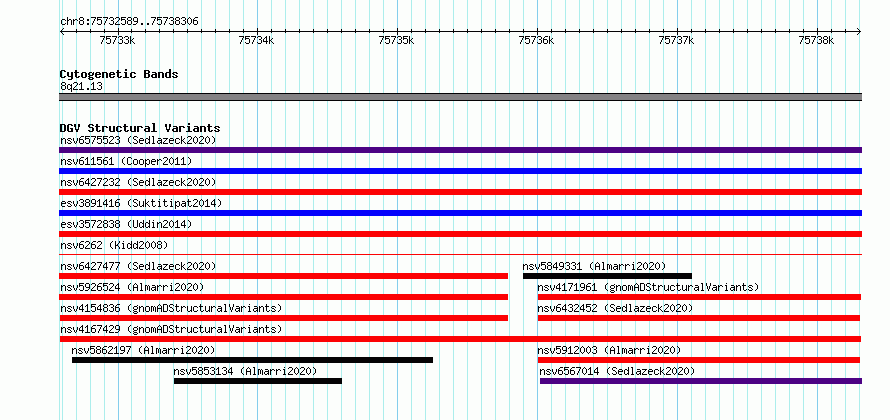Open nsv4154836 (gnomADStructuralVariants) label
Image resolution: width=890 pixels, height=420 pixels.
[x=171, y=308]
